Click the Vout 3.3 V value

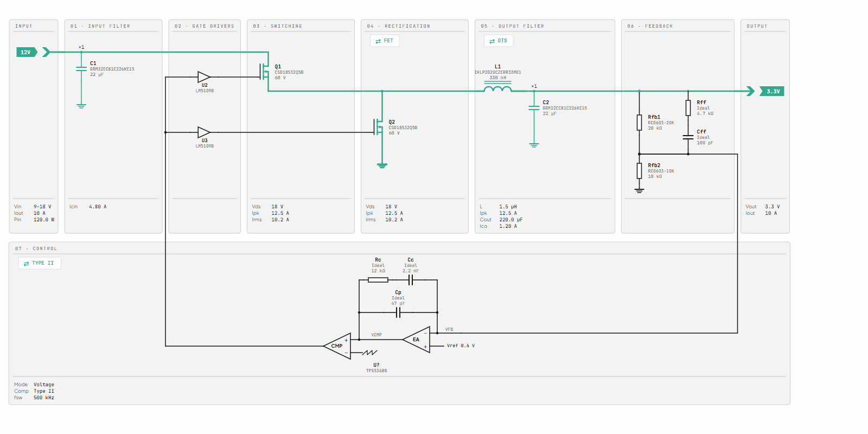(773, 207)
